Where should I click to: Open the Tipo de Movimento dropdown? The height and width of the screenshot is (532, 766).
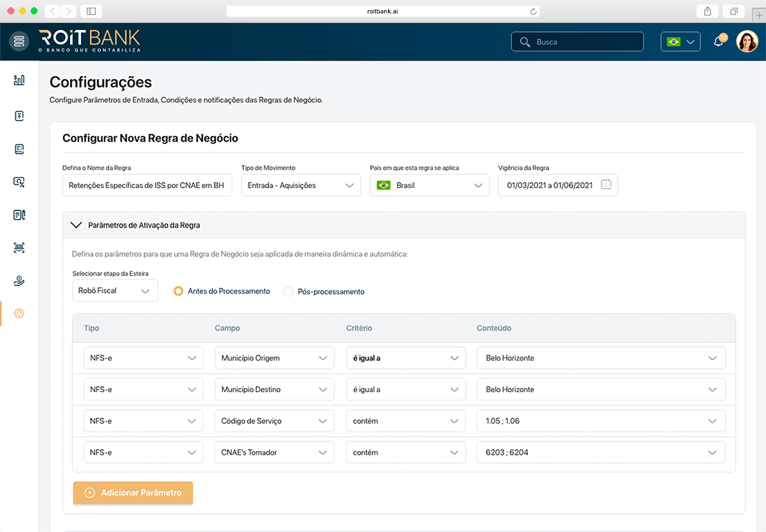tap(299, 186)
